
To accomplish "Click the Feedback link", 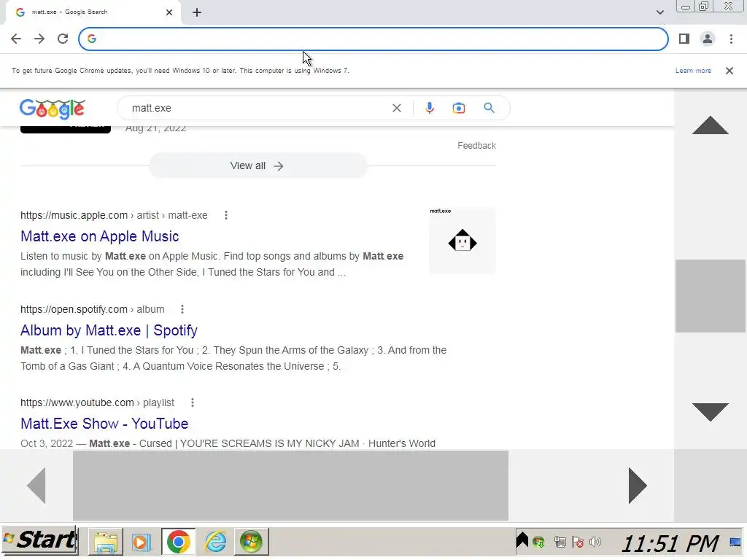I will point(476,146).
